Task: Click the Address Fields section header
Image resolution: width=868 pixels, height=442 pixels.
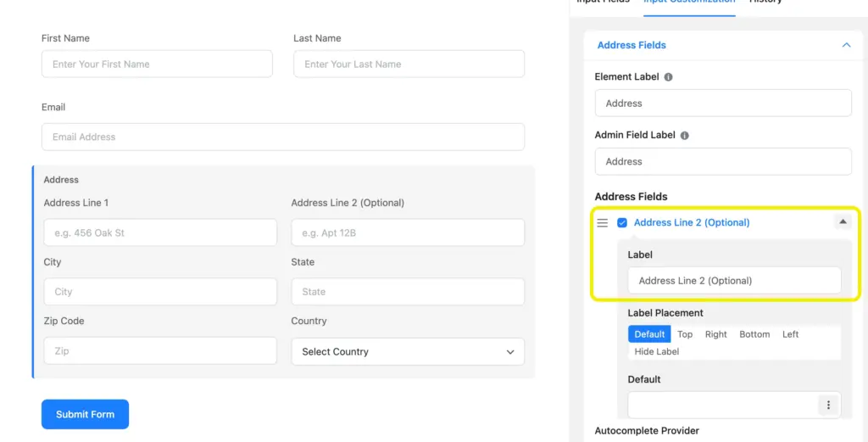Action: pyautogui.click(x=724, y=46)
